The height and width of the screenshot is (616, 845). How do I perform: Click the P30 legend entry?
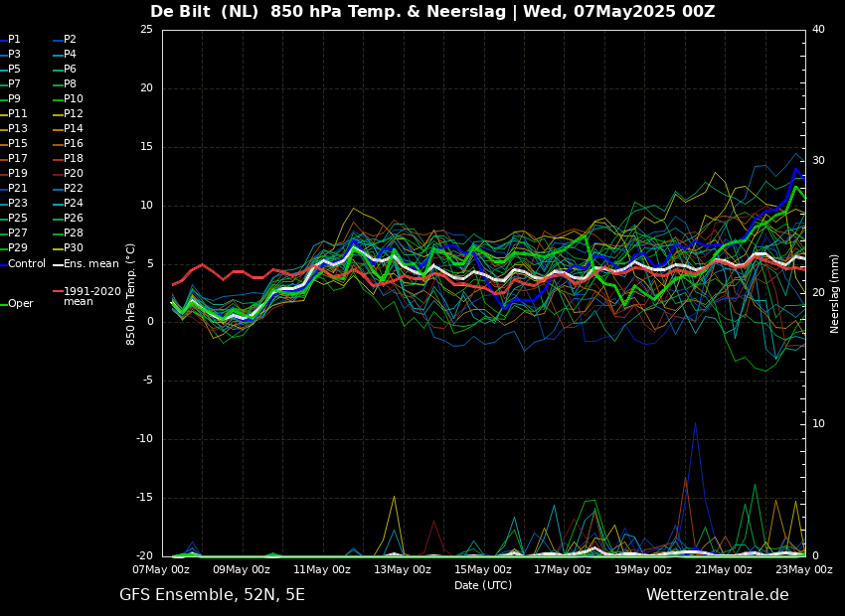68,247
